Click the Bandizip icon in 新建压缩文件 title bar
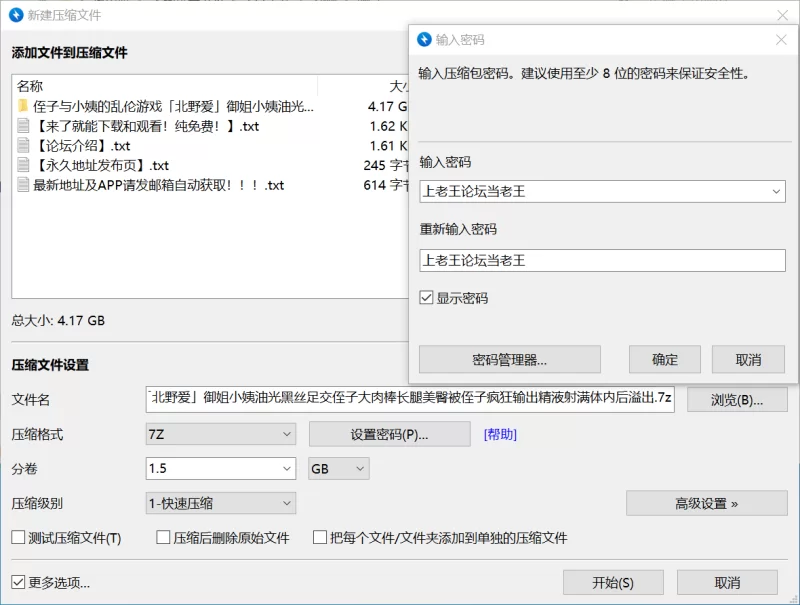The width and height of the screenshot is (800, 605). click(16, 15)
